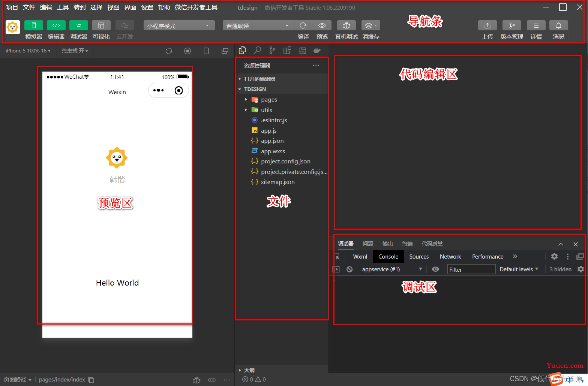Screen dimensions: 588x386
Task: Open the iPhone 5 device selector dropdown
Action: tap(28, 51)
